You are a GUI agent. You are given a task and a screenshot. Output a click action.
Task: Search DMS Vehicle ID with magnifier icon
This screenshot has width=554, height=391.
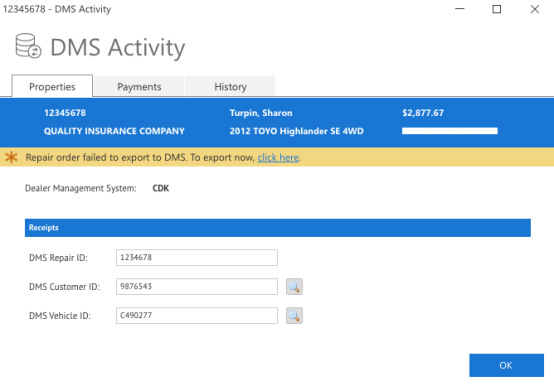point(294,315)
